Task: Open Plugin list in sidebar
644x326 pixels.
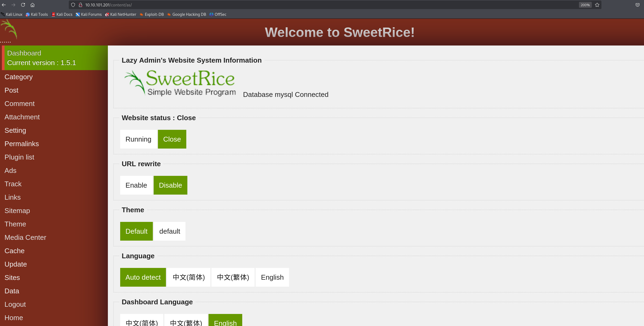Action: (19, 157)
